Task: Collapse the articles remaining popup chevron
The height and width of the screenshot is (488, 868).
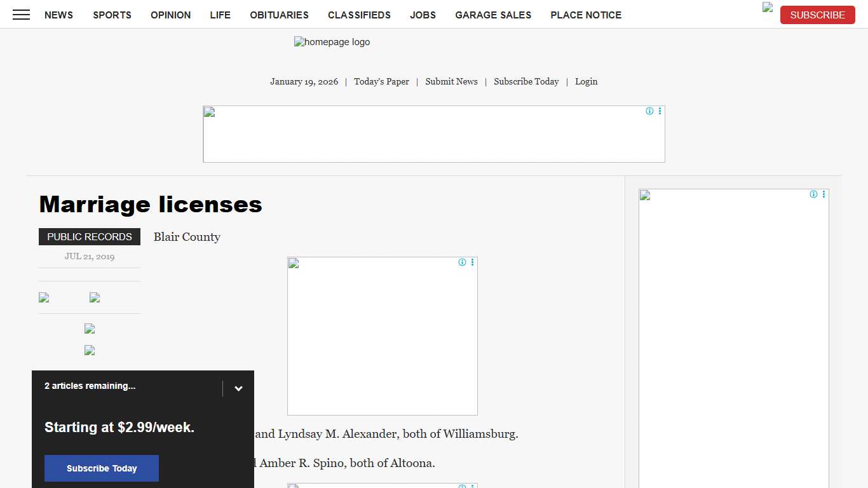Action: 238,389
